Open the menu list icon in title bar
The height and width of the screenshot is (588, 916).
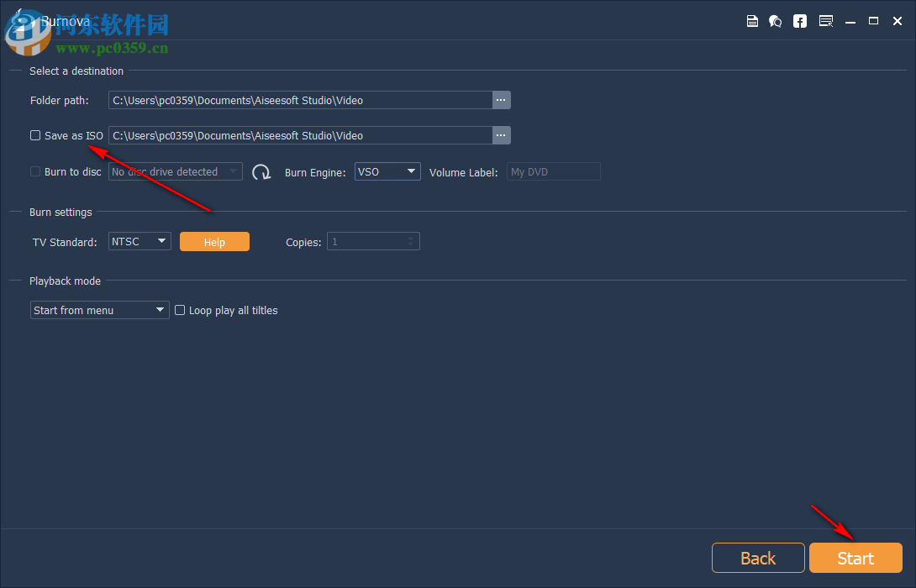[825, 22]
